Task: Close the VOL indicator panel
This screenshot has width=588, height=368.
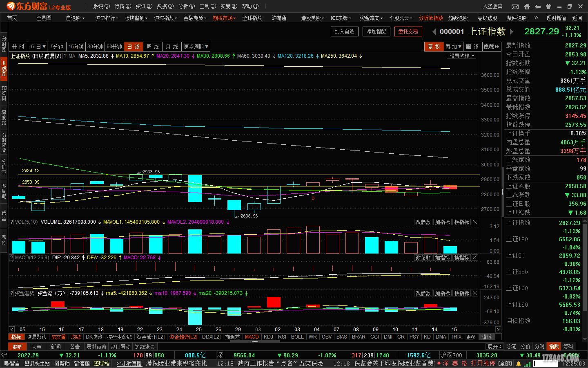Action: pyautogui.click(x=474, y=222)
